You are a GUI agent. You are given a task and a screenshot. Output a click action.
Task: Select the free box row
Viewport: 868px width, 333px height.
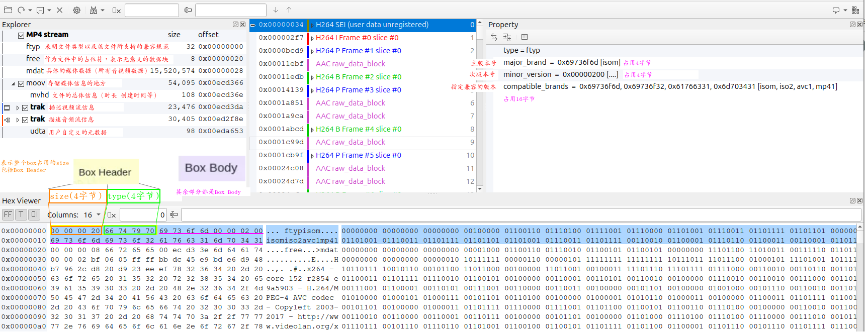point(124,59)
